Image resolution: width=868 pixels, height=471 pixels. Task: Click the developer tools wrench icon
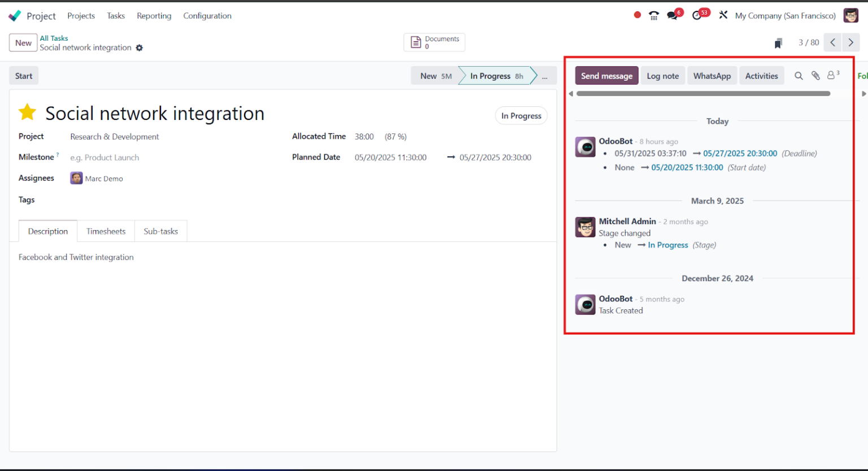click(x=723, y=14)
